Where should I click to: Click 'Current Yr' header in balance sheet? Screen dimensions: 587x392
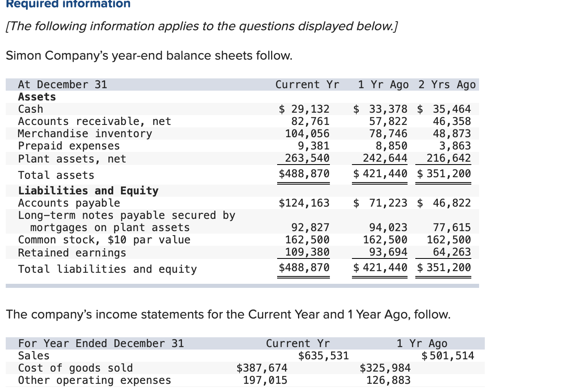307,85
